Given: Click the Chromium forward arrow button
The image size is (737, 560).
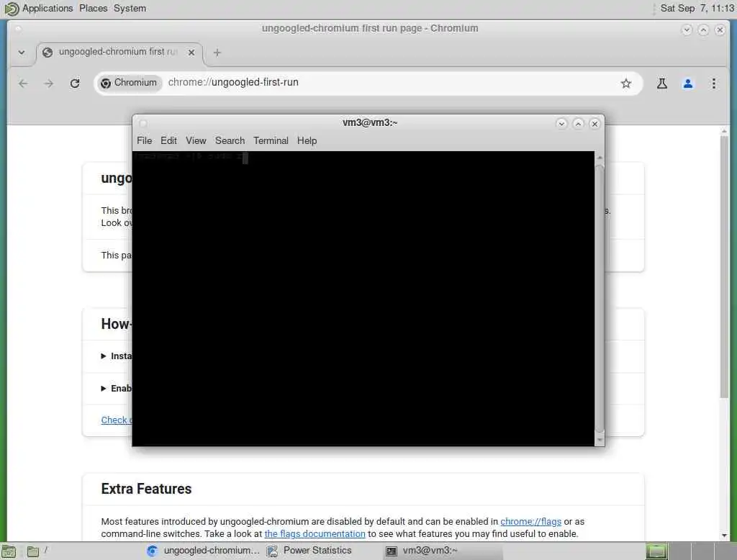Looking at the screenshot, I should [x=49, y=83].
